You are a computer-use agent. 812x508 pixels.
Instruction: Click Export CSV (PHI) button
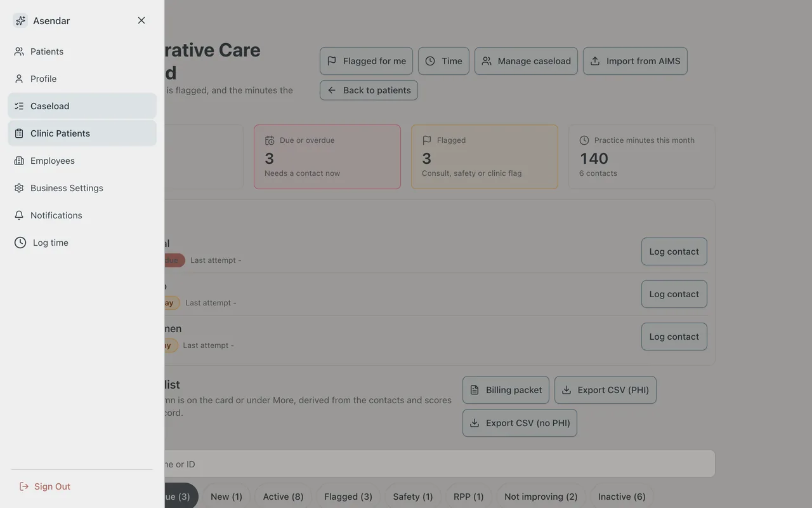point(605,390)
